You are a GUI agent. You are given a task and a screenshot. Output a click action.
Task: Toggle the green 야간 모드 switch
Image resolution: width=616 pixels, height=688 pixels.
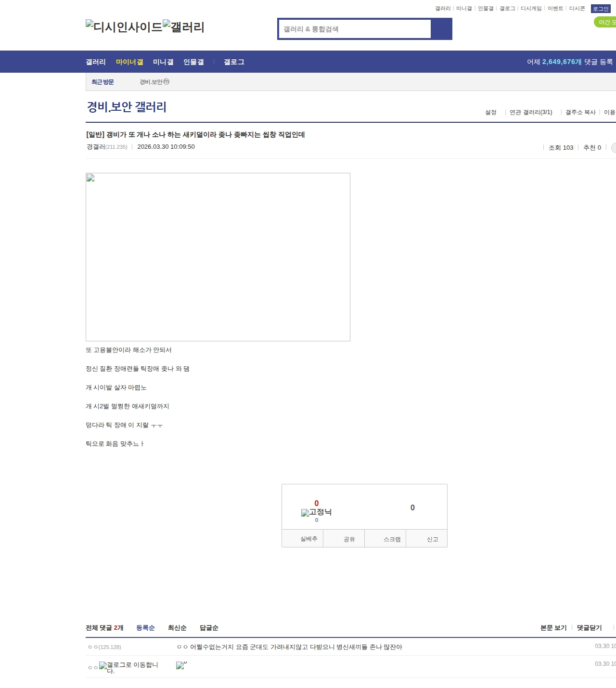click(605, 22)
